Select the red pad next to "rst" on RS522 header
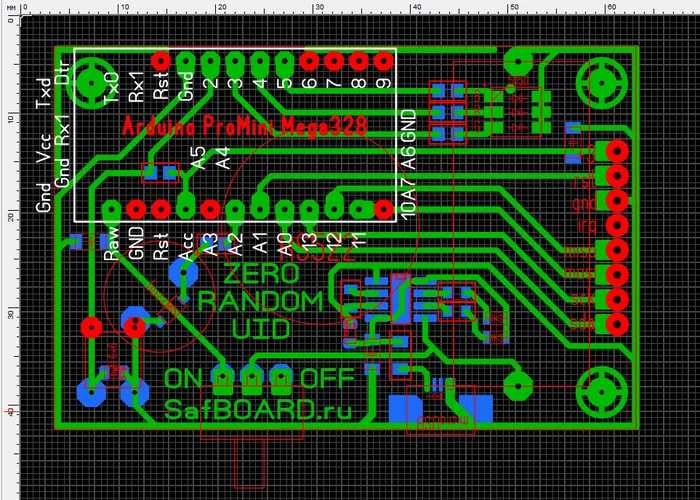The height and width of the screenshot is (500, 700). (617, 176)
